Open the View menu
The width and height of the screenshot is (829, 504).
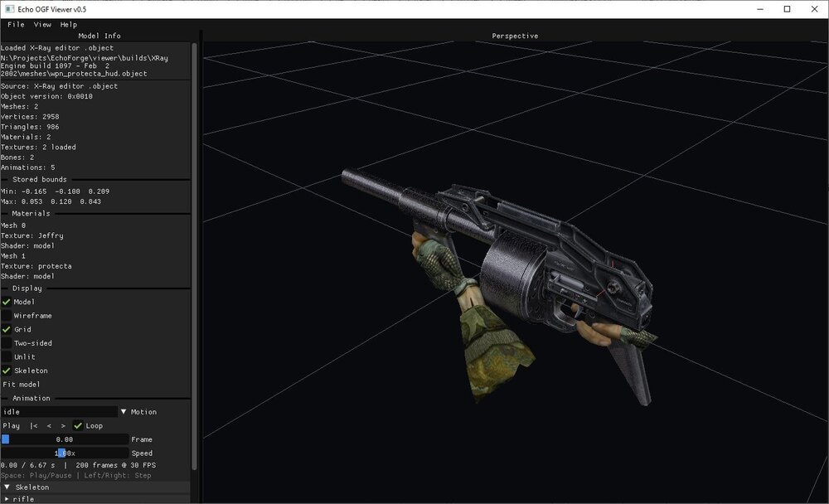point(42,24)
